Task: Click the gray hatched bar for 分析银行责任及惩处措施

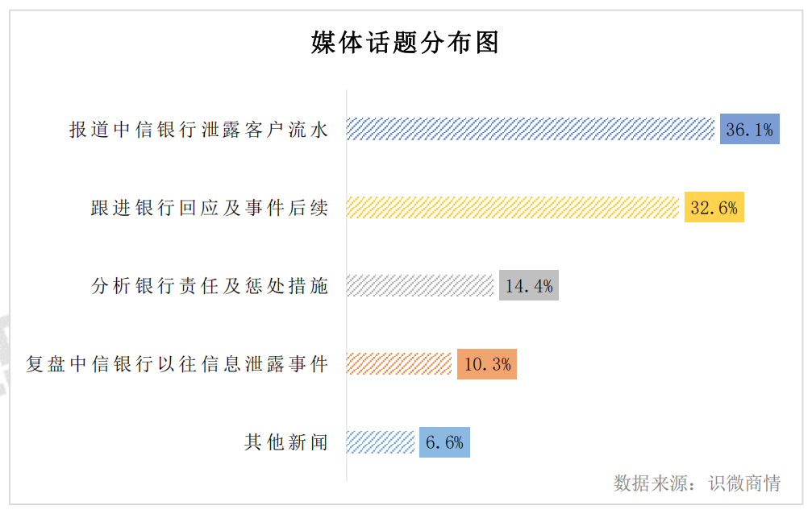Action: pos(420,285)
